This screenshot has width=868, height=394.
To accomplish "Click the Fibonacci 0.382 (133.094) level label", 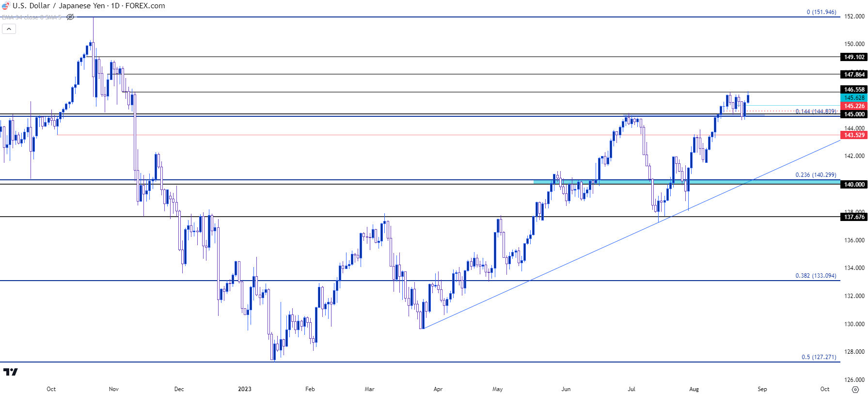I will 816,276.
